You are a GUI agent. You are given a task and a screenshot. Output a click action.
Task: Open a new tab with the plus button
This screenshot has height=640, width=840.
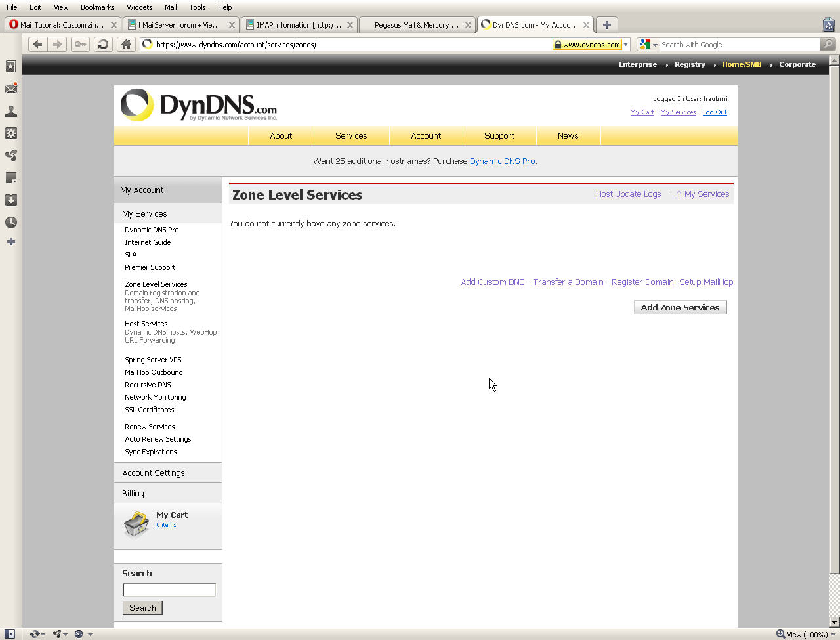click(607, 25)
